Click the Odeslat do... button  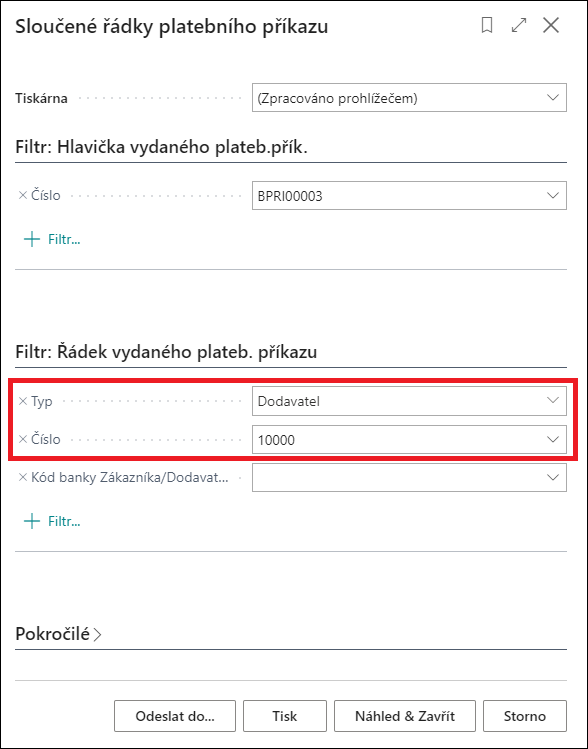[x=175, y=716]
